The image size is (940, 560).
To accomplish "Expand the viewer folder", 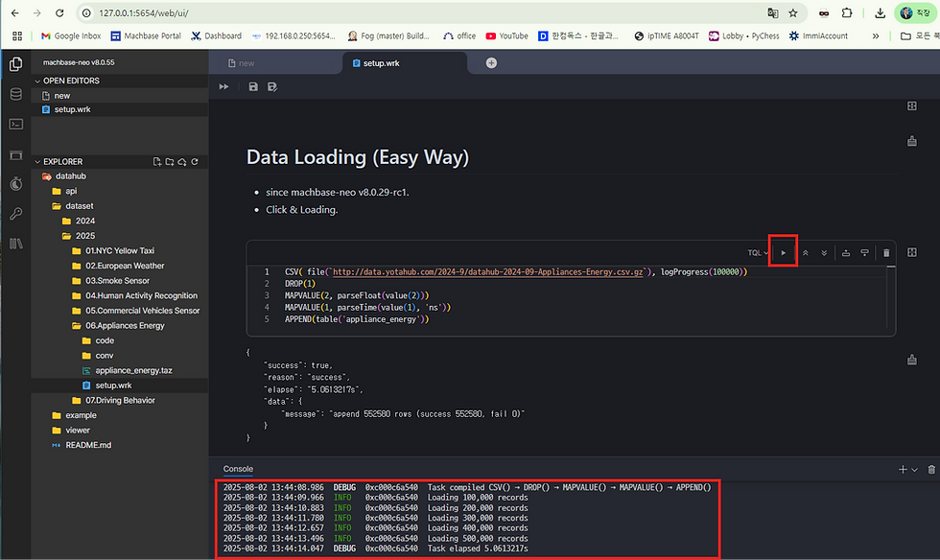I will (120, 432).
